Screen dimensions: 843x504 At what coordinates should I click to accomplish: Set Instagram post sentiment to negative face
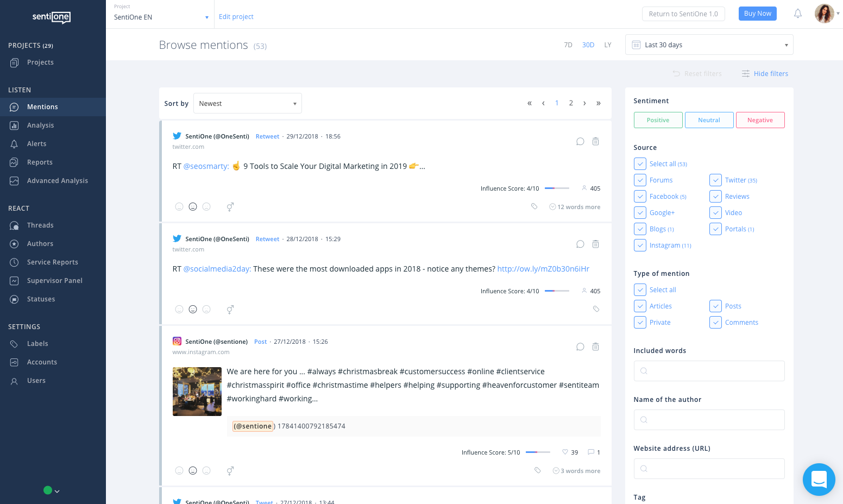coord(206,471)
